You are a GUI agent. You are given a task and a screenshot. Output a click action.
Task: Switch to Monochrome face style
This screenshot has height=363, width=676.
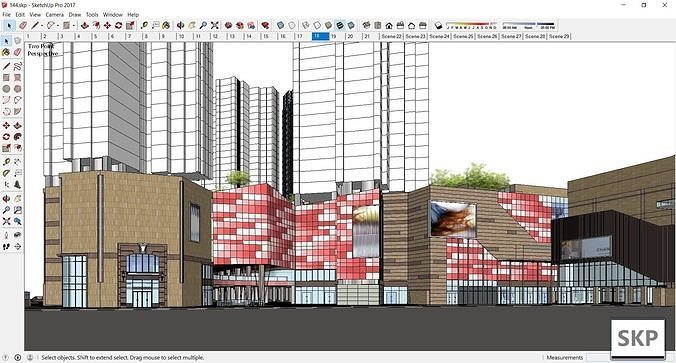click(351, 25)
